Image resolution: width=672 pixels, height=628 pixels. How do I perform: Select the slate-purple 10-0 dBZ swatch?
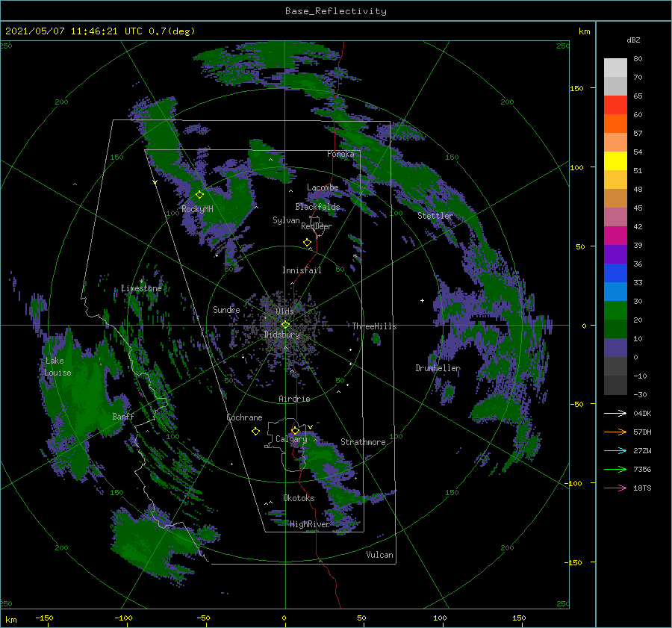click(615, 348)
